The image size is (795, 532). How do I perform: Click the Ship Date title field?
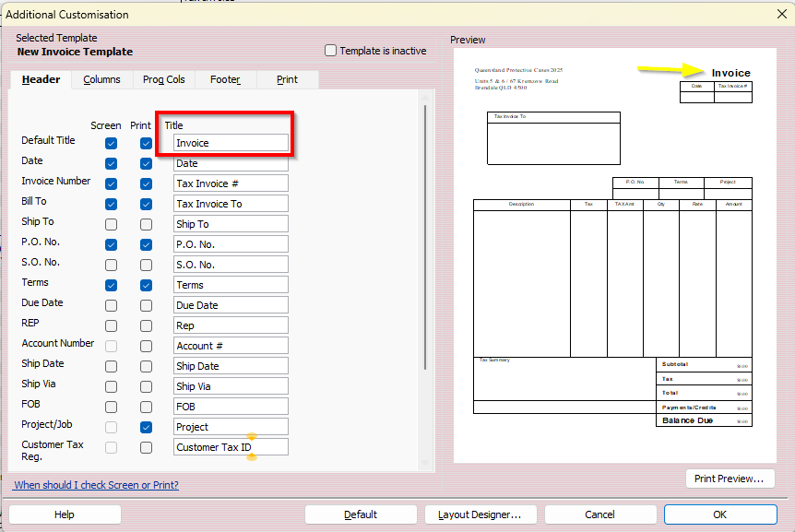pyautogui.click(x=231, y=366)
